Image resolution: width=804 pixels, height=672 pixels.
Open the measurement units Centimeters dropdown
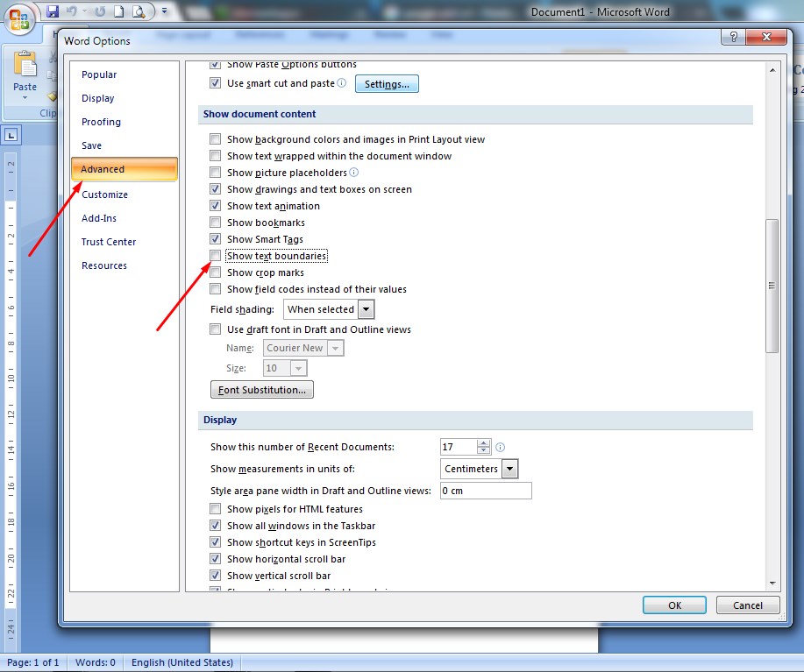[x=509, y=468]
